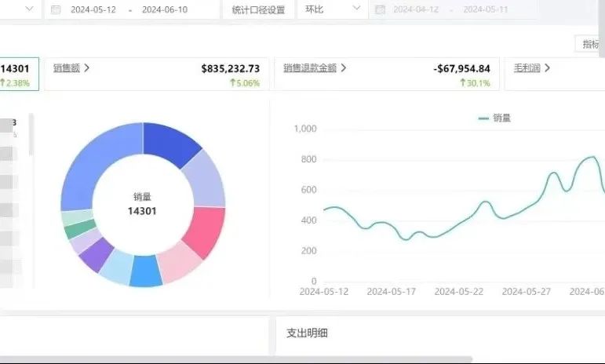
Task: Open the 销售退款金额 metric link
Action: [310, 68]
